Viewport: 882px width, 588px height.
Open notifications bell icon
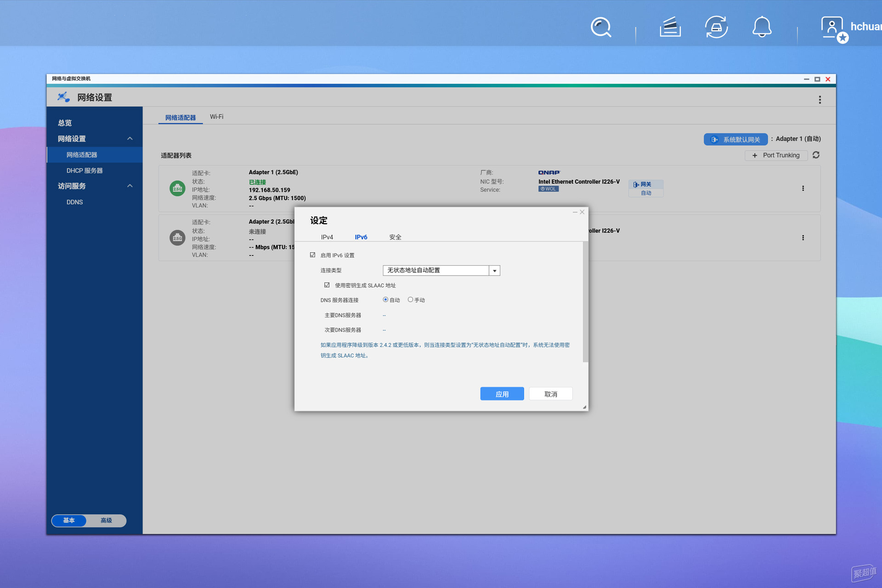pyautogui.click(x=762, y=27)
